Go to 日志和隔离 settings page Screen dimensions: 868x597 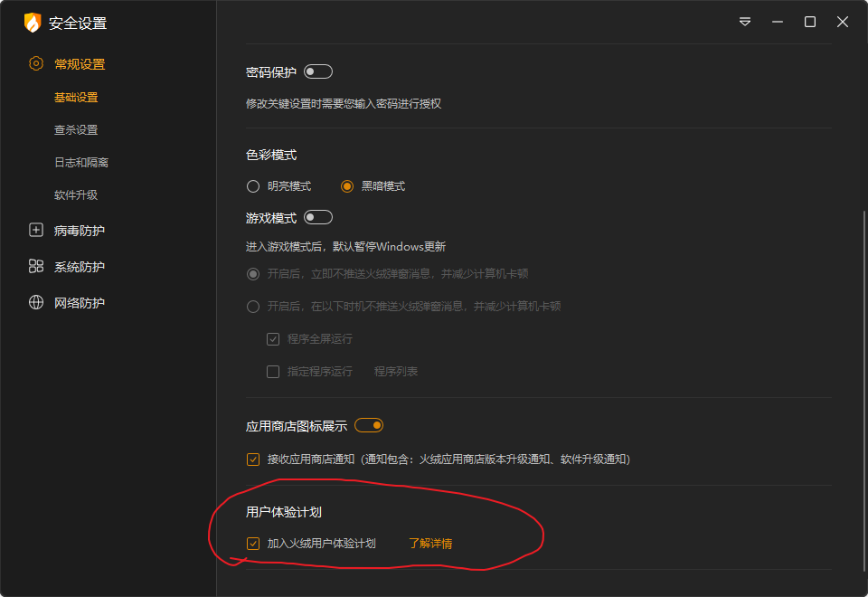[x=81, y=163]
